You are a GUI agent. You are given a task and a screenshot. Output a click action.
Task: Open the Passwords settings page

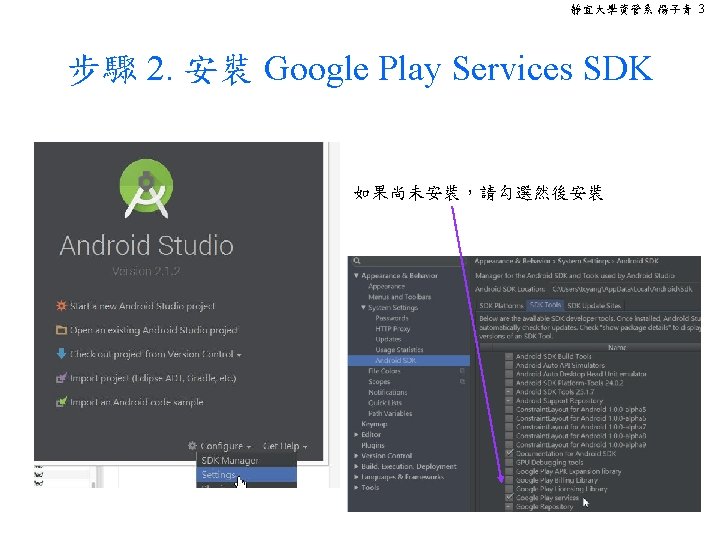[392, 318]
